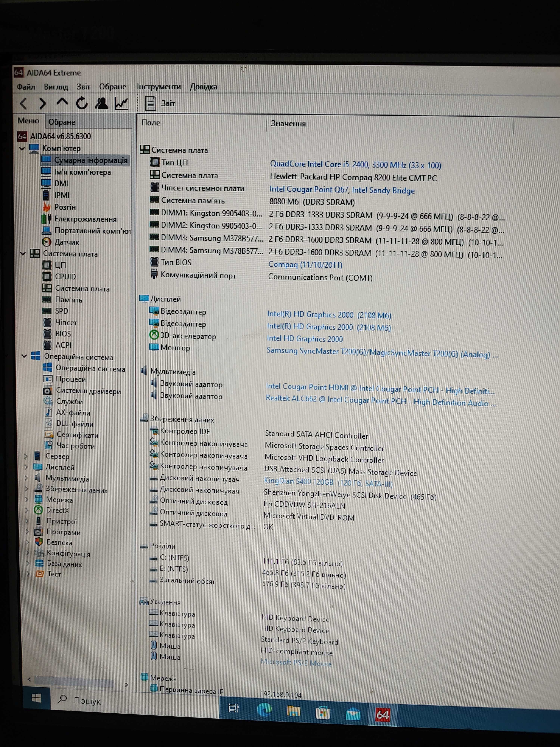
Task: Collapse the Системна плата tree node
Action: 23,254
